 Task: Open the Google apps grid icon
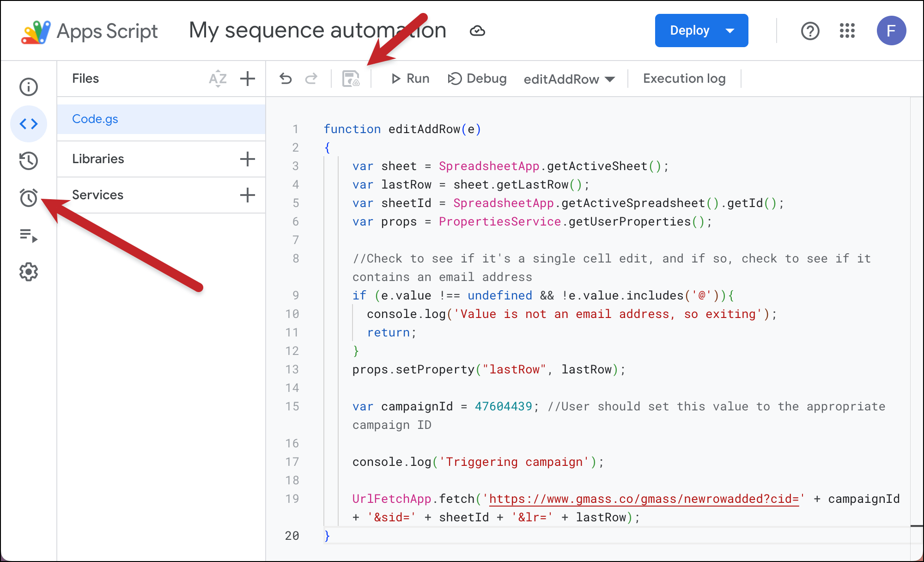tap(847, 31)
